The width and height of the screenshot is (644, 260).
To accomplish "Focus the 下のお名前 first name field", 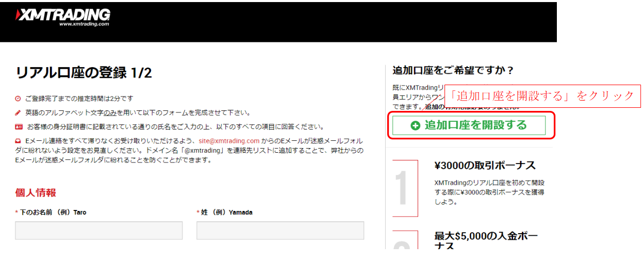I will pos(99,231).
